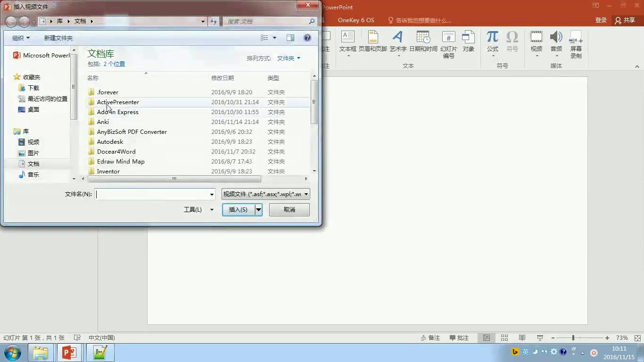The height and width of the screenshot is (362, 644).
Task: Expand the file name history dropdown
Action: (212, 194)
